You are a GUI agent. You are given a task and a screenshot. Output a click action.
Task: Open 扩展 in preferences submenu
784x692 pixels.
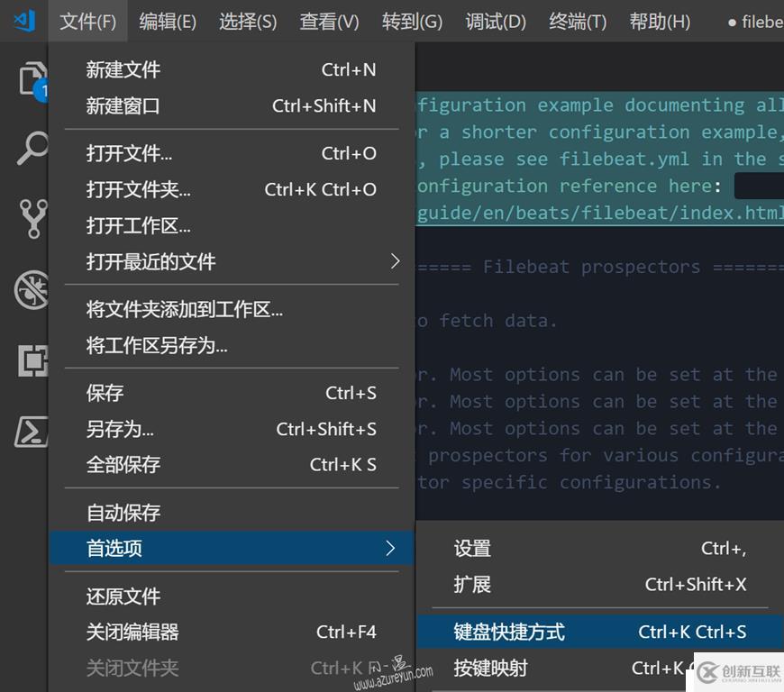pos(599,584)
